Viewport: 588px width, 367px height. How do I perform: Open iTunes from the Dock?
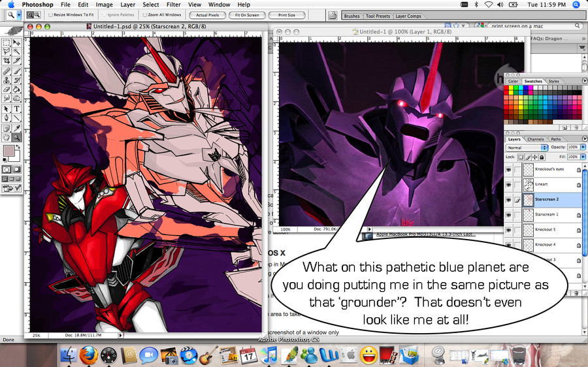coord(269,355)
